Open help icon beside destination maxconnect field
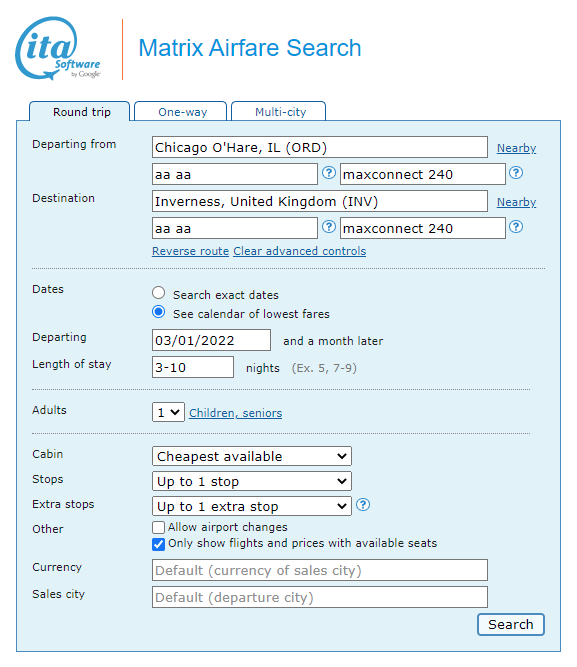Screen dimensions: 577x667 coord(516,227)
